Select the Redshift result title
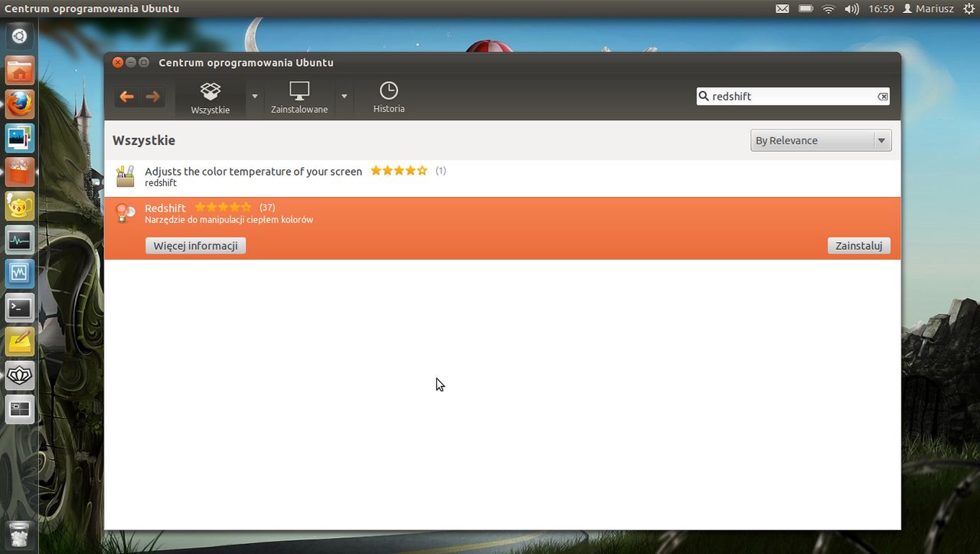The image size is (980, 554). [x=165, y=208]
